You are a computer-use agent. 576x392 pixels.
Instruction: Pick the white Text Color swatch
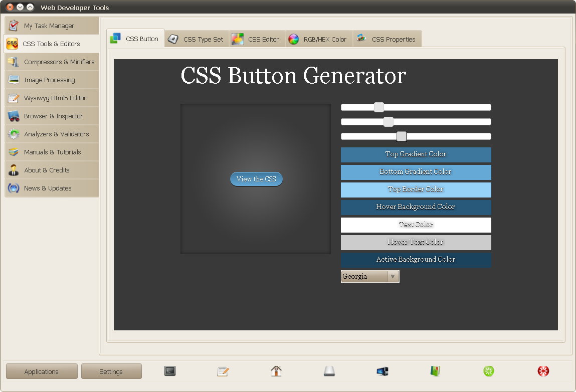point(416,225)
